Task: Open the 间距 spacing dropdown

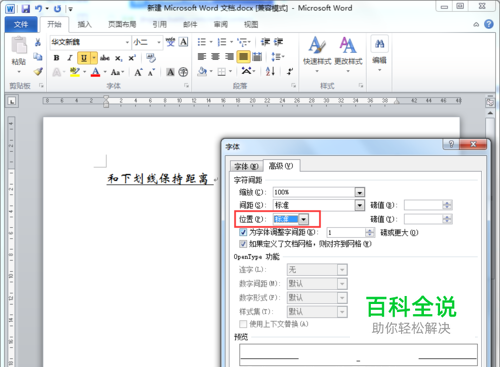Action: pos(359,205)
